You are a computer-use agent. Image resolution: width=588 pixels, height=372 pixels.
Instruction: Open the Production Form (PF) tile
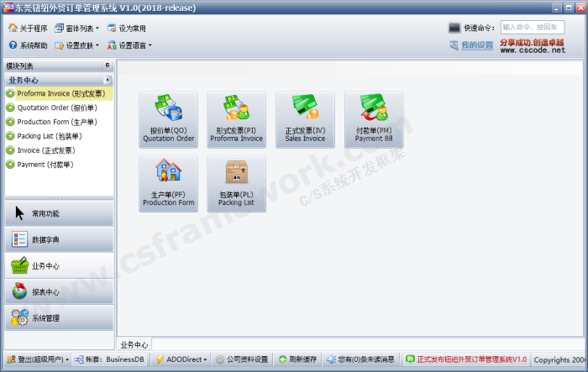[168, 182]
